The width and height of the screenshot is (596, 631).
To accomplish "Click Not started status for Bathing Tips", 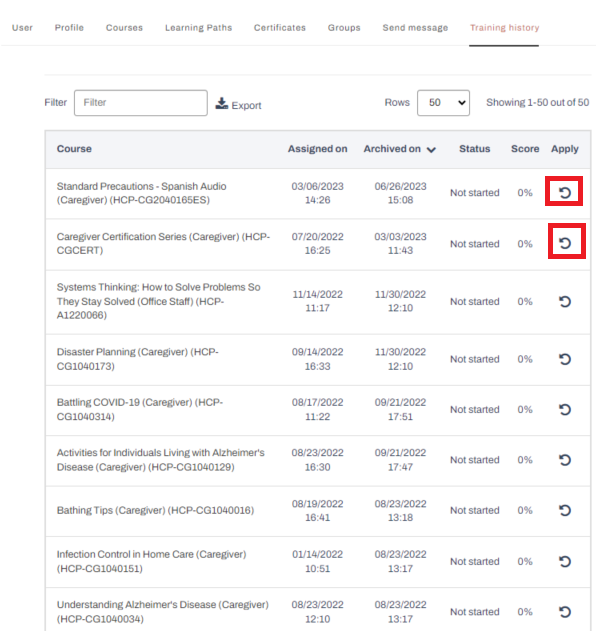I will click(x=474, y=510).
